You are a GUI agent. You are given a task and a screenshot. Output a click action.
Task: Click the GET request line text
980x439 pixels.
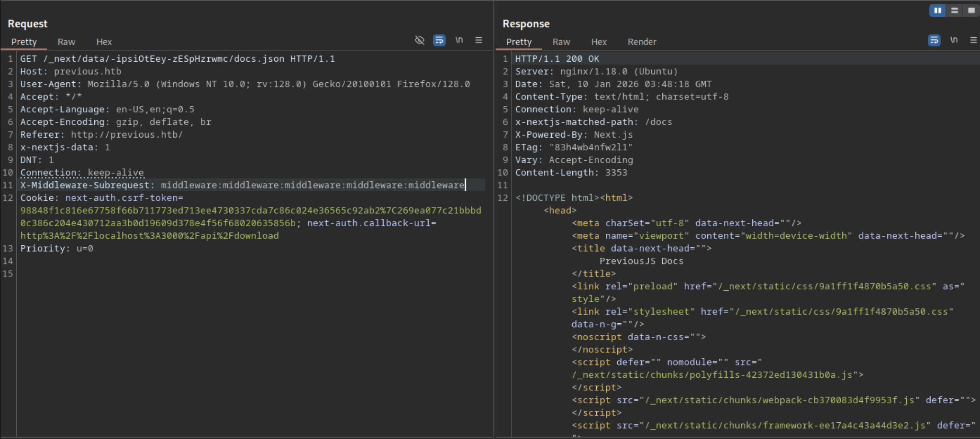(x=178, y=59)
